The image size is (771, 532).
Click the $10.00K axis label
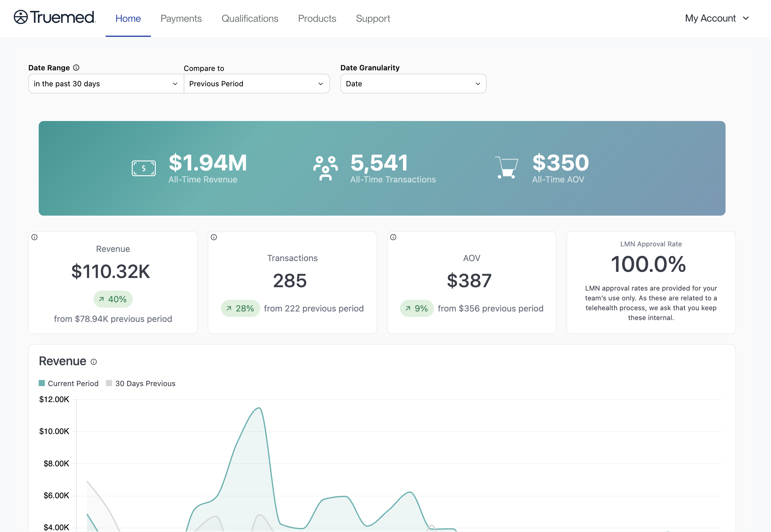54,431
